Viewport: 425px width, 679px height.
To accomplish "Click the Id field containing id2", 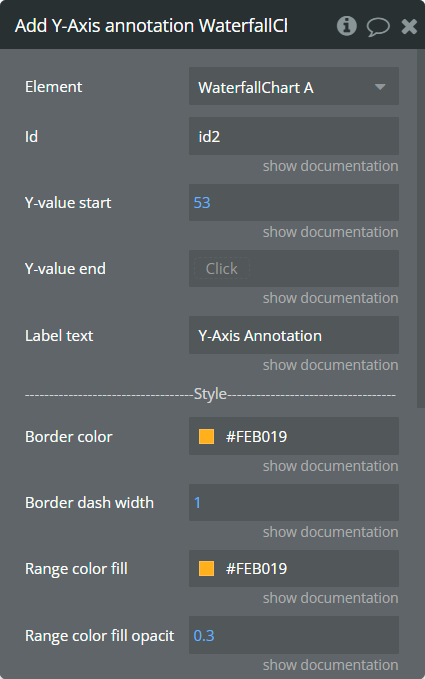I will click(x=294, y=136).
